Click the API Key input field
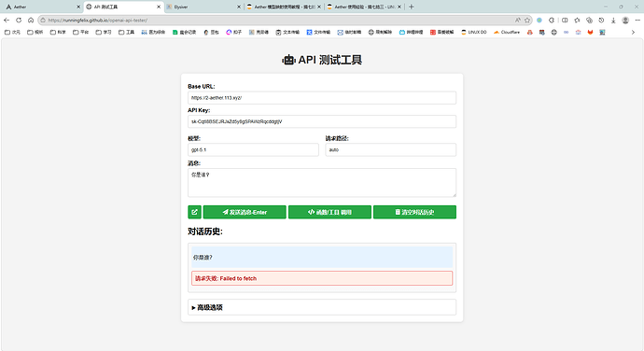The height and width of the screenshot is (351, 644). [x=322, y=121]
